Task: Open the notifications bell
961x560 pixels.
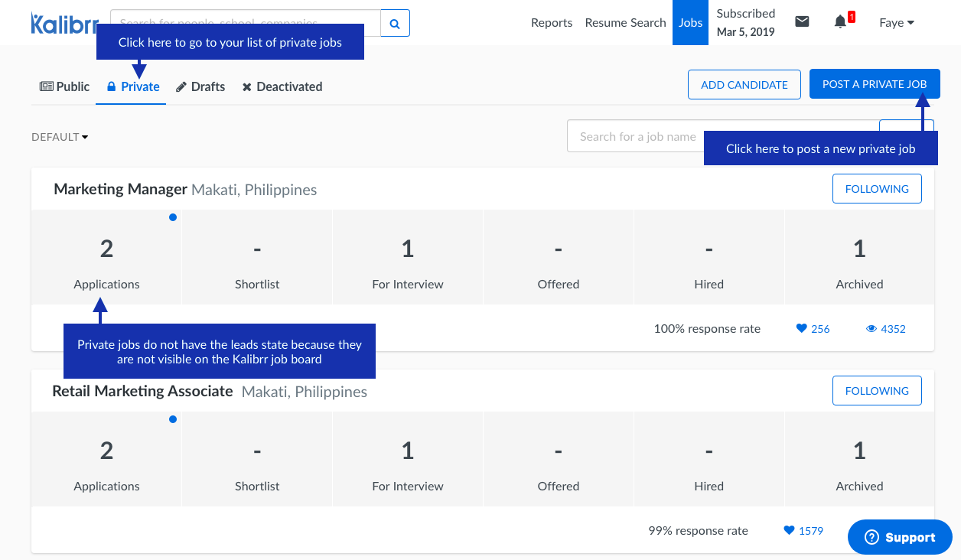Action: [x=840, y=22]
